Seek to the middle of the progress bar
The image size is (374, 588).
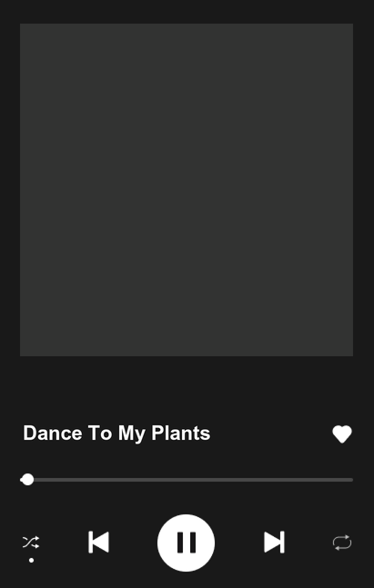187,480
